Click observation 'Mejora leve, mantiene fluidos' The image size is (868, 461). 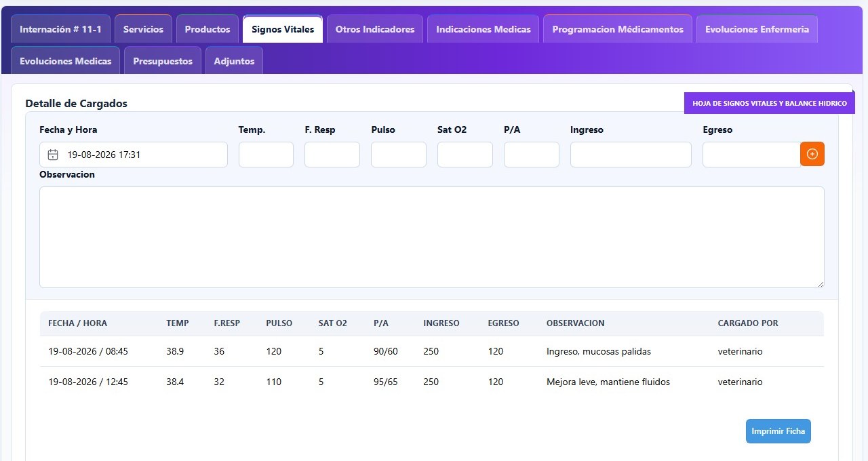click(608, 382)
